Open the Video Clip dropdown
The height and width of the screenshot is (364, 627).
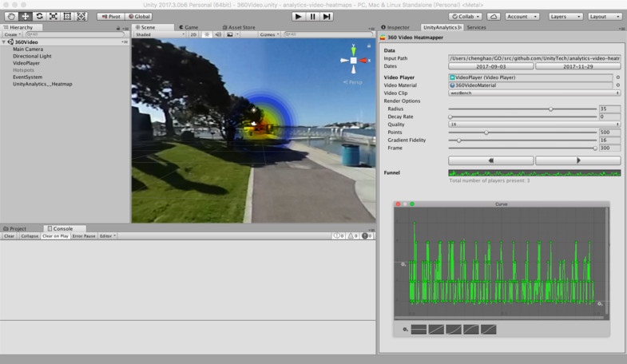coord(534,93)
